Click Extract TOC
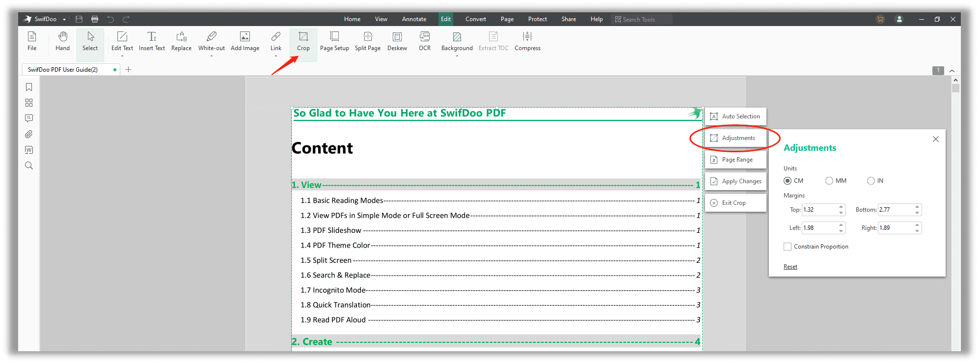The image size is (980, 364). (493, 41)
